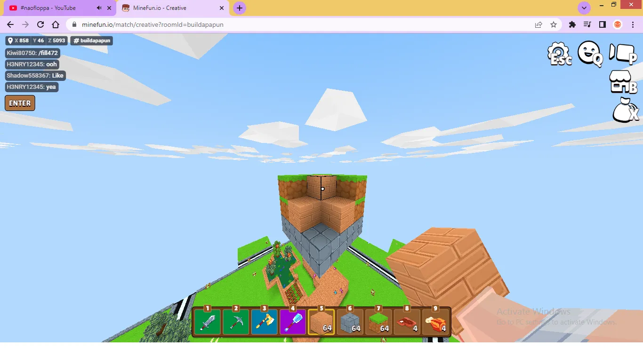The height and width of the screenshot is (364, 643).
Task: Select the sword in hotbar slot 1
Action: click(x=208, y=322)
